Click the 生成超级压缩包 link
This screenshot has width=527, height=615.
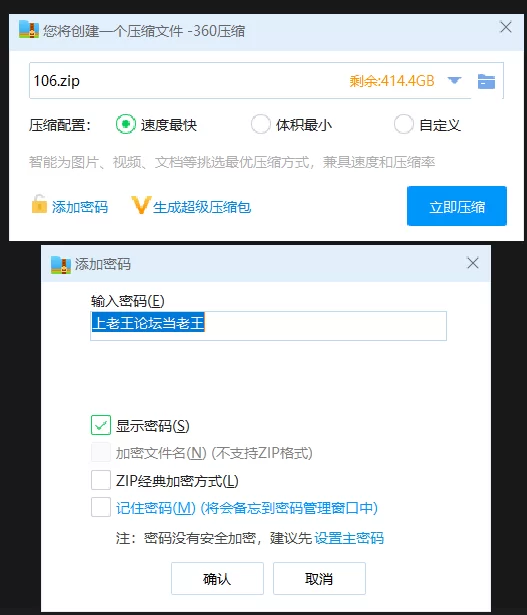click(x=202, y=207)
